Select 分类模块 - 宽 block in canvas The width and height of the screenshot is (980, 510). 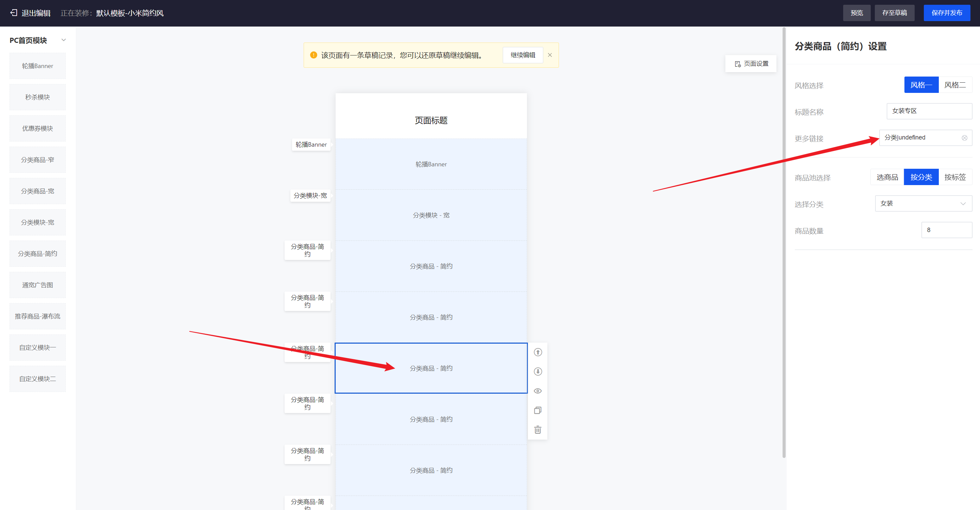point(431,215)
